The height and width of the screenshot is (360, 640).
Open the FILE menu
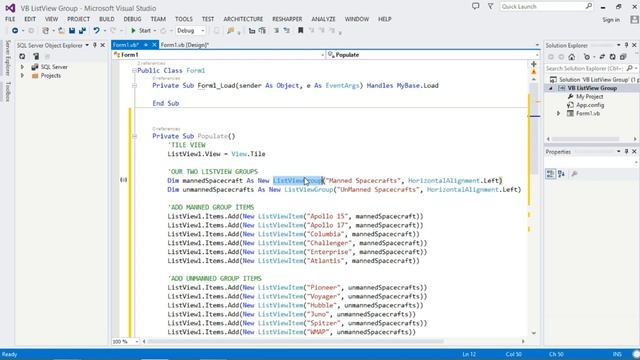10,19
